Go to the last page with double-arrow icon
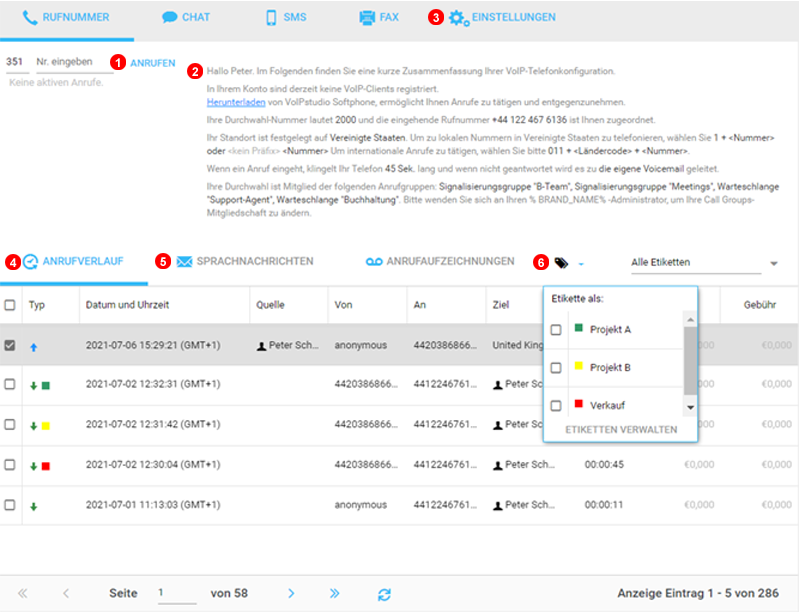Image resolution: width=799 pixels, height=612 pixels. [335, 594]
